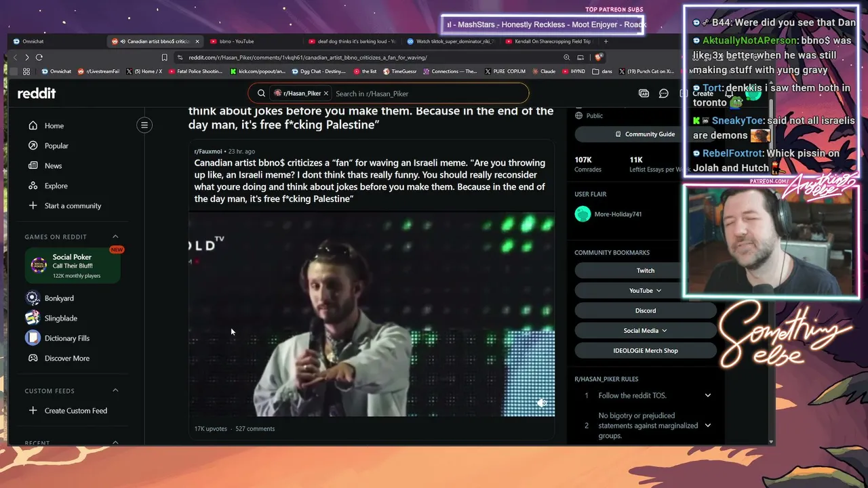Switch to Kendall On Sharecropping Field Trip tab

tap(549, 41)
